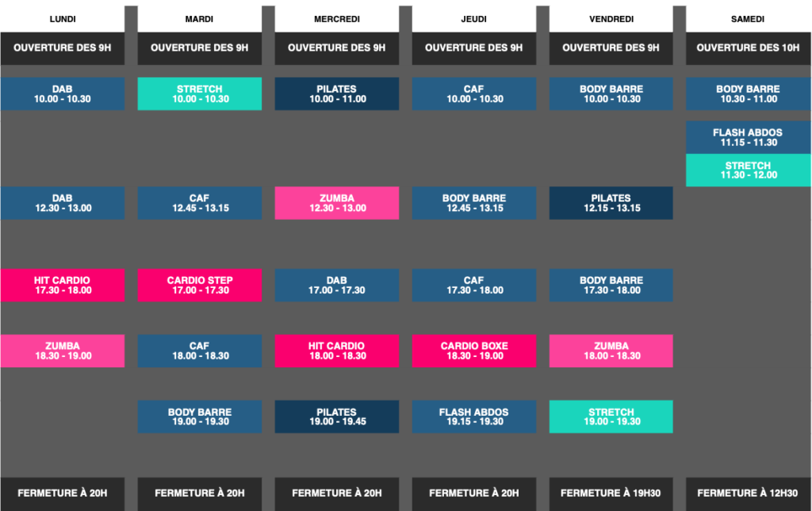Pick Wednesday ZUMBA 12.30 - 13.00 block
The height and width of the screenshot is (511, 812).
click(x=336, y=203)
